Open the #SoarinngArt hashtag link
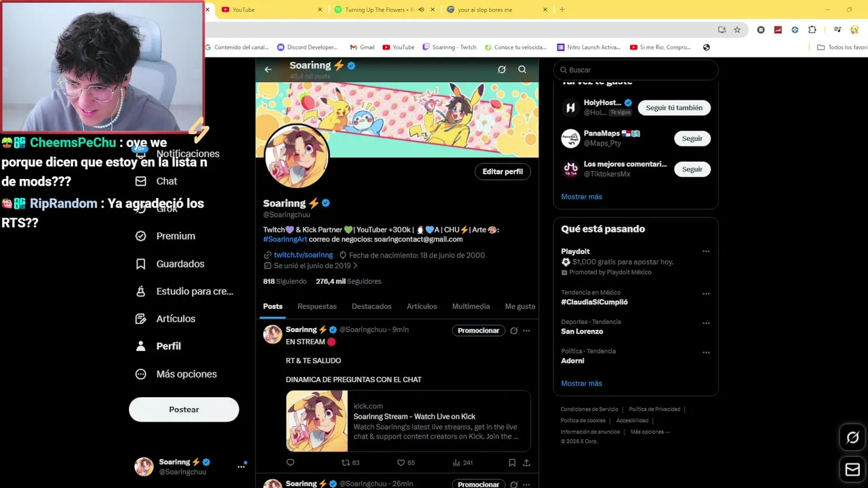The height and width of the screenshot is (488, 868). (285, 239)
